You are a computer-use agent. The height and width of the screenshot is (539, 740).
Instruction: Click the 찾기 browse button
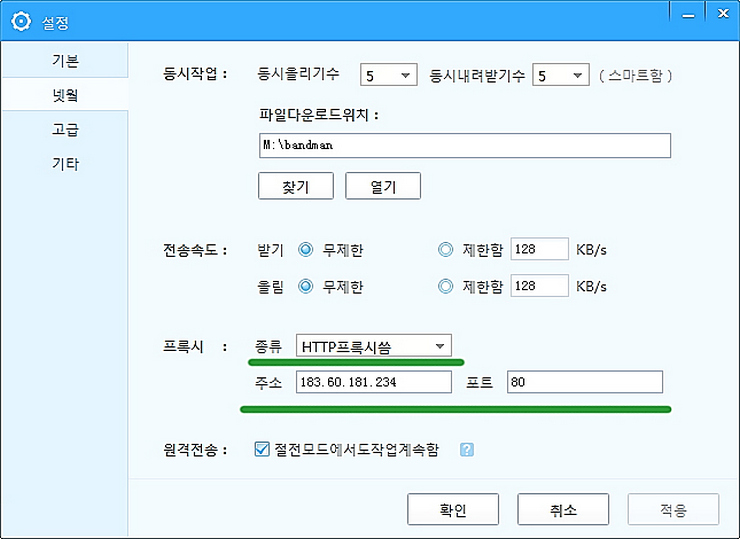click(x=296, y=186)
